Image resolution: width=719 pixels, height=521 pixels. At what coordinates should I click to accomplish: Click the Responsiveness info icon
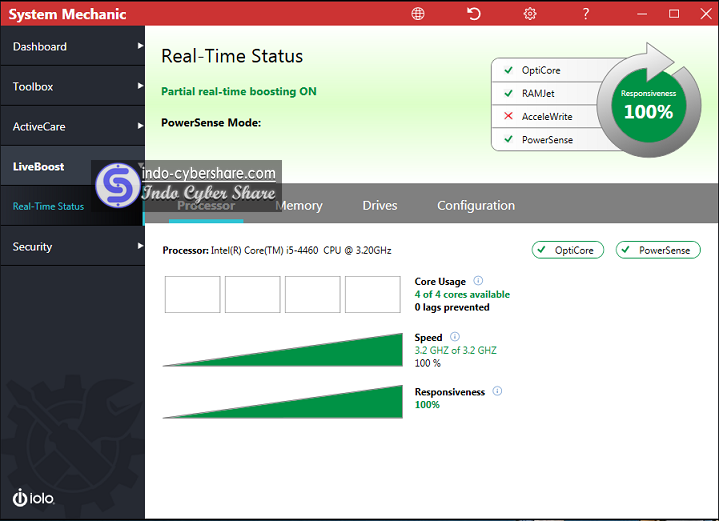(x=497, y=391)
